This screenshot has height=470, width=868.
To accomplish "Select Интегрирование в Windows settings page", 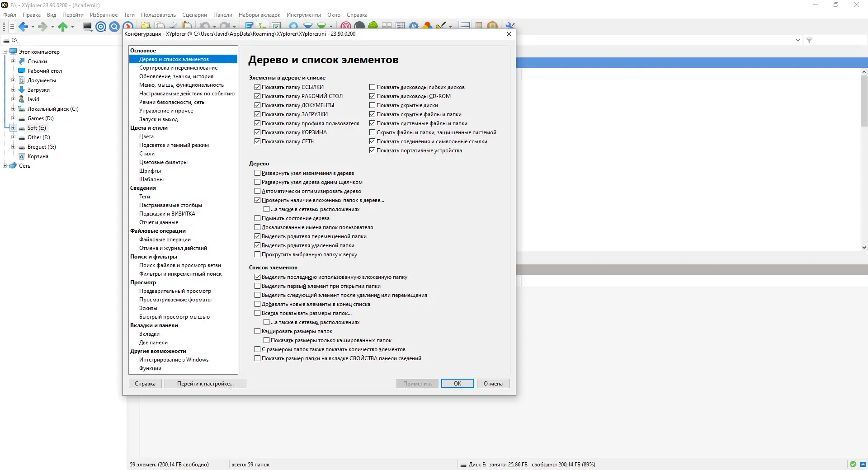I will 174,360.
